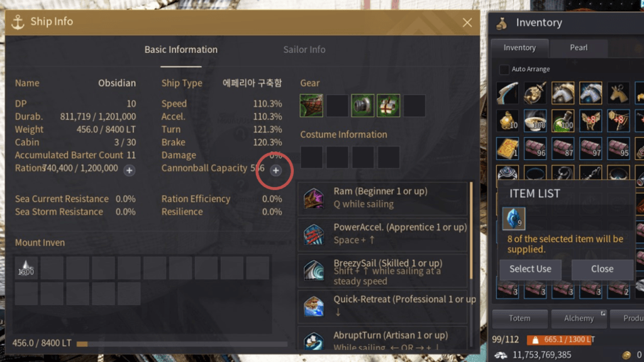The height and width of the screenshot is (362, 644).
Task: Toggle the Auto Arrange checkbox
Action: [504, 69]
